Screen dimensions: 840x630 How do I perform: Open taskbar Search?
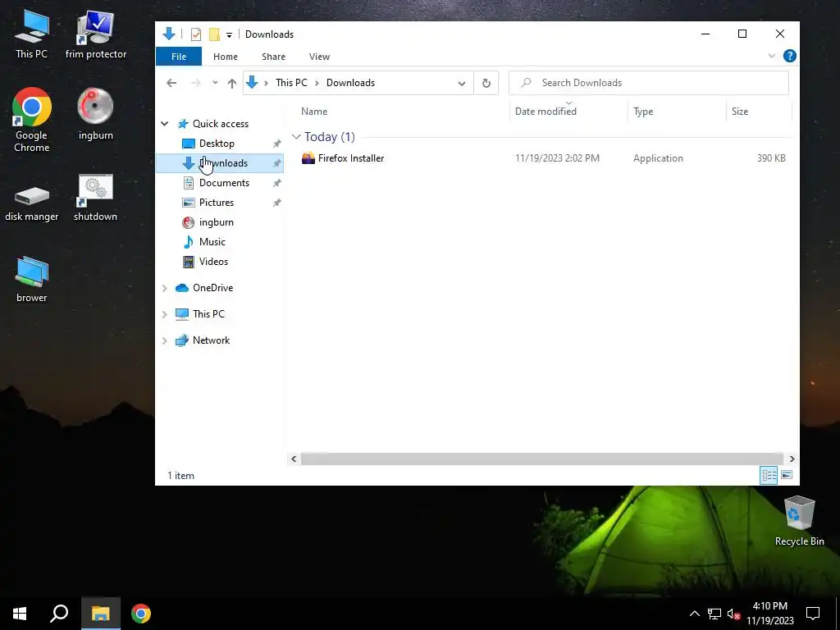(x=59, y=614)
